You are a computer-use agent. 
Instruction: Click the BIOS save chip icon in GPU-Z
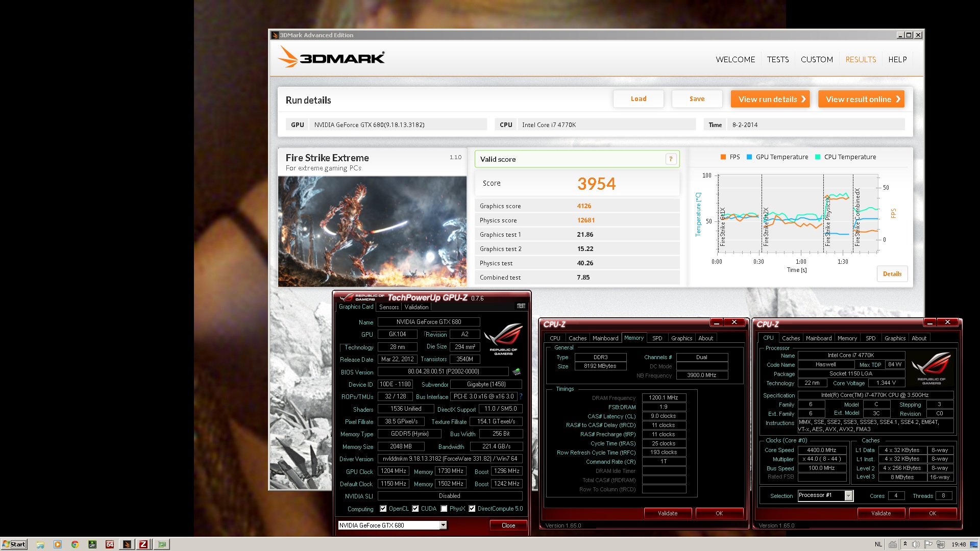pos(517,371)
